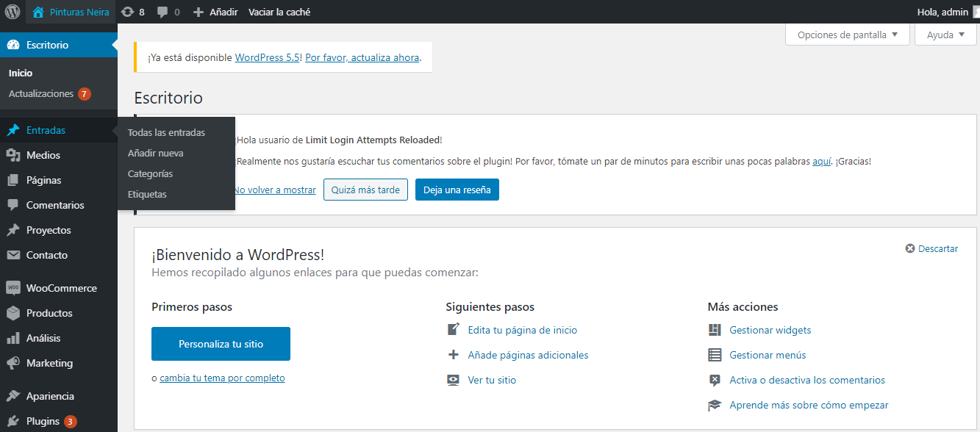Click the aquí link in the plugin notice
980x432 pixels.
[x=821, y=161]
